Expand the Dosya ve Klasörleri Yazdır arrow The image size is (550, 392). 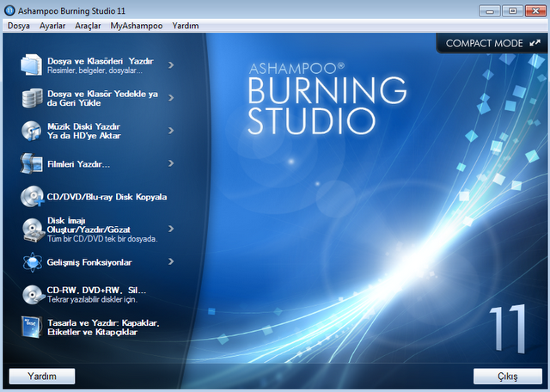tap(172, 64)
